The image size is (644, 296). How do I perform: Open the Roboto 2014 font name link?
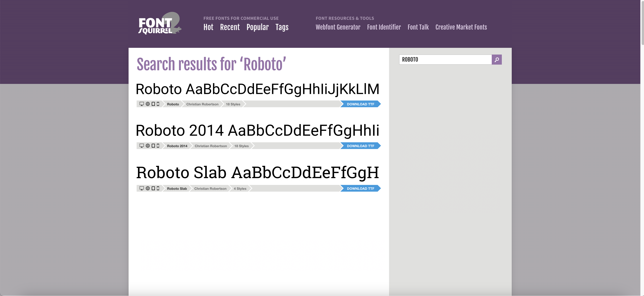[x=177, y=146]
